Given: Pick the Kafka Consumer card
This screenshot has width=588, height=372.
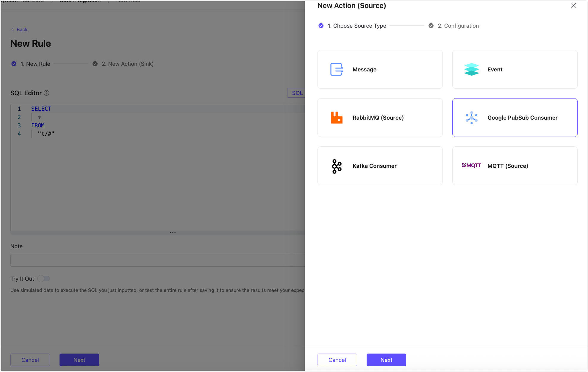Looking at the screenshot, I should coord(380,166).
